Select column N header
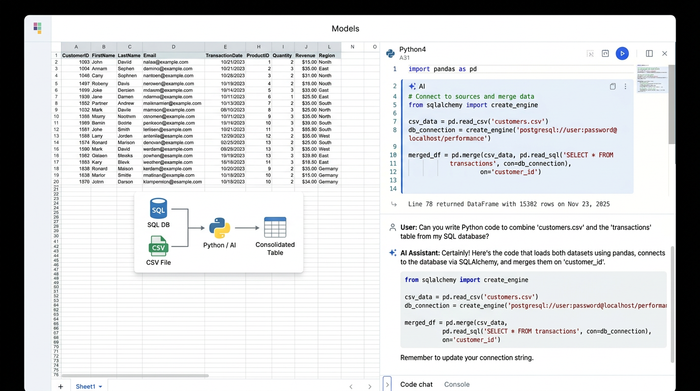 point(352,47)
